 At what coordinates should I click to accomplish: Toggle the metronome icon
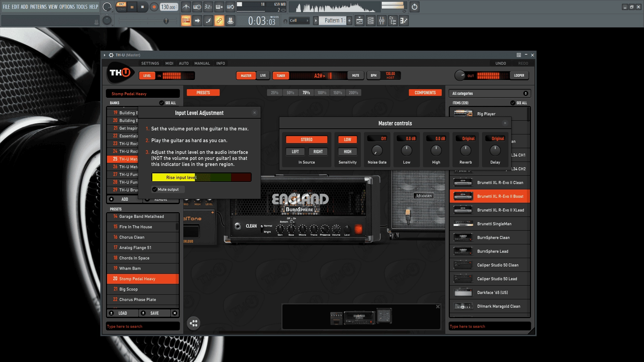[x=186, y=7]
